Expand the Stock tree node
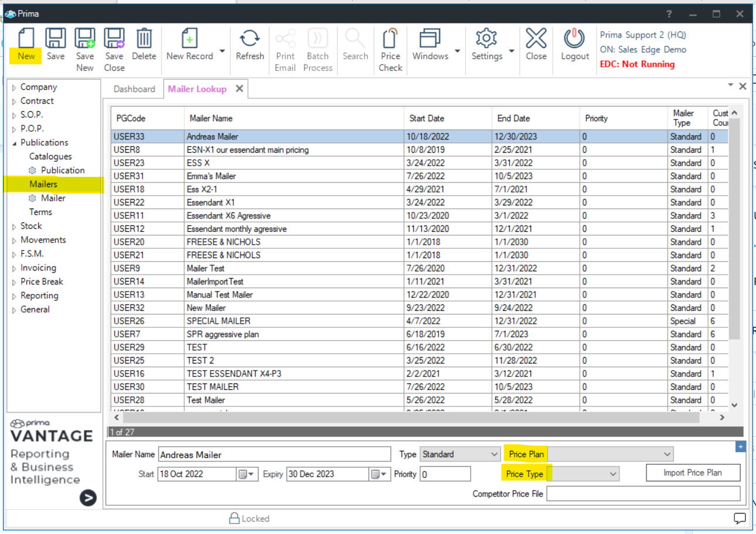Viewport: 756px width, 534px height. click(14, 227)
